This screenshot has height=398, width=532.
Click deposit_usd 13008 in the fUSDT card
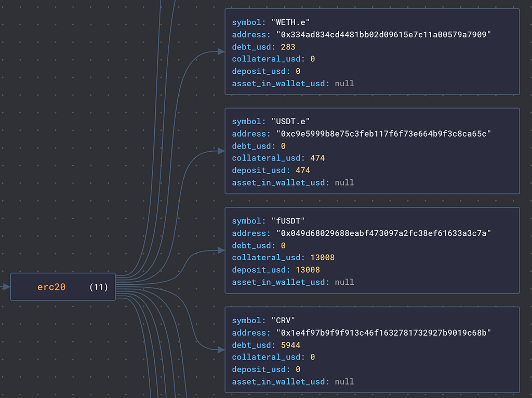click(x=308, y=270)
